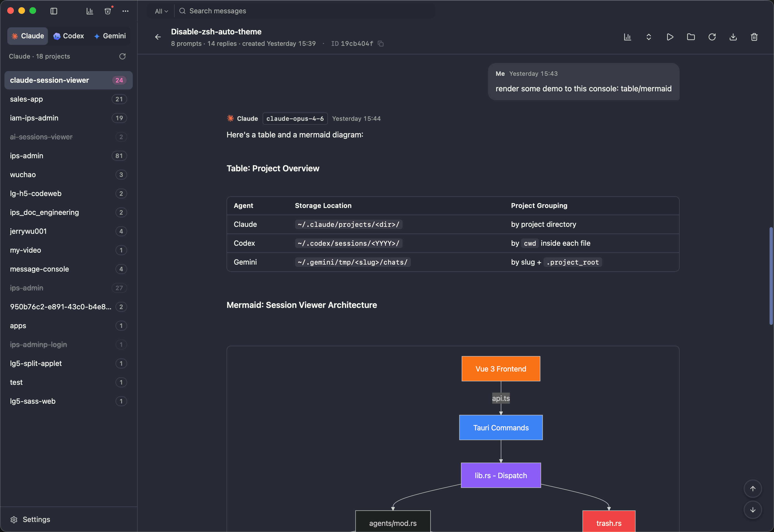Select the ips_doc_engineering project
774x532 pixels.
point(68,212)
